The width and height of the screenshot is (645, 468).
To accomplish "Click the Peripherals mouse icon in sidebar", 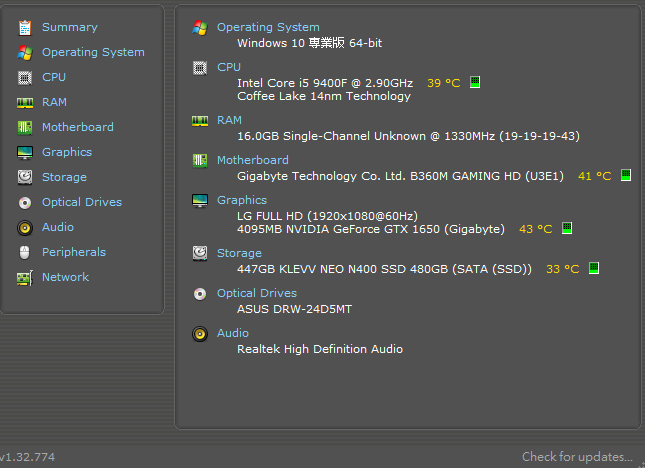I will pyautogui.click(x=25, y=253).
